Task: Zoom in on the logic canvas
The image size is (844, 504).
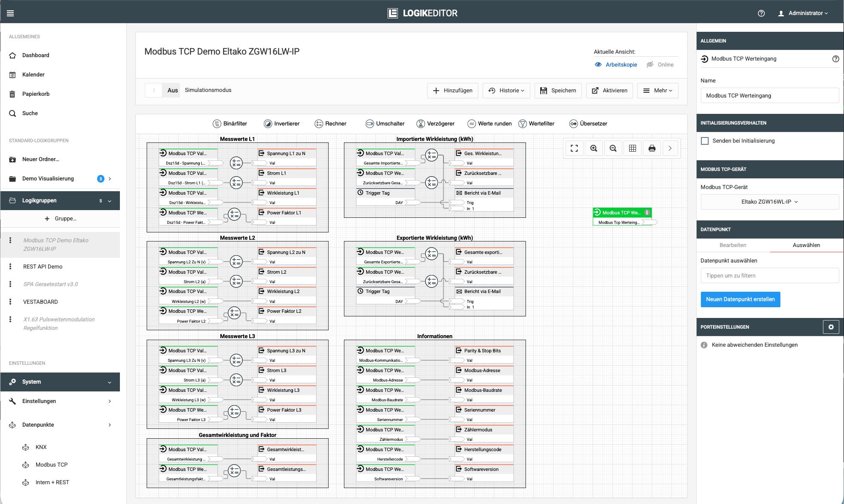Action: [593, 148]
